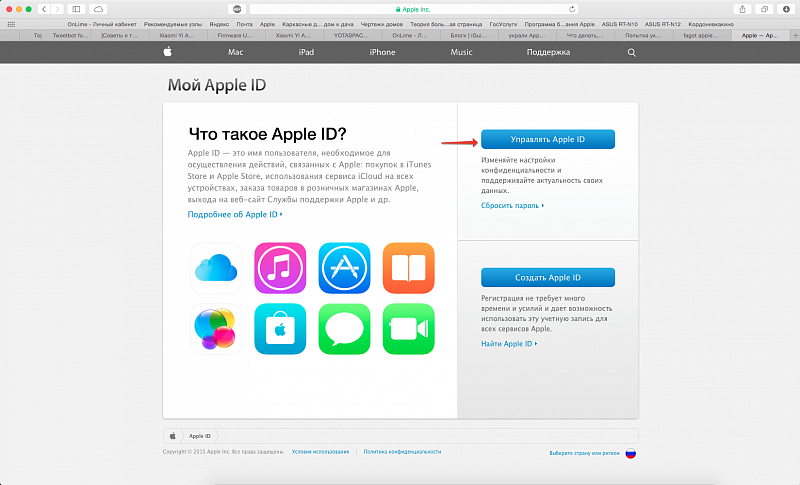Click the Apple logo in the site navigation
Image resolution: width=800 pixels, height=485 pixels.
click(x=167, y=52)
